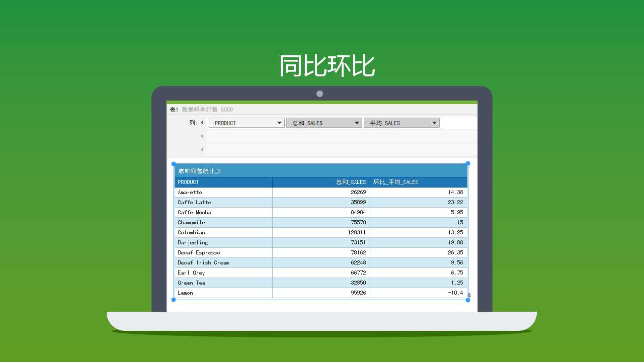Screen dimensions: 644x362
Task: Click the bottom-right table selection handle
Action: point(468,300)
